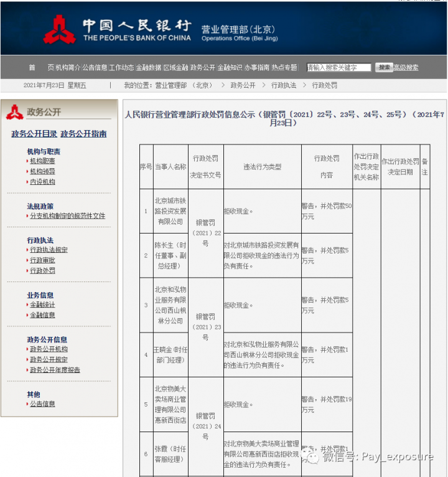Click the 搜索 search button

pos(384,67)
